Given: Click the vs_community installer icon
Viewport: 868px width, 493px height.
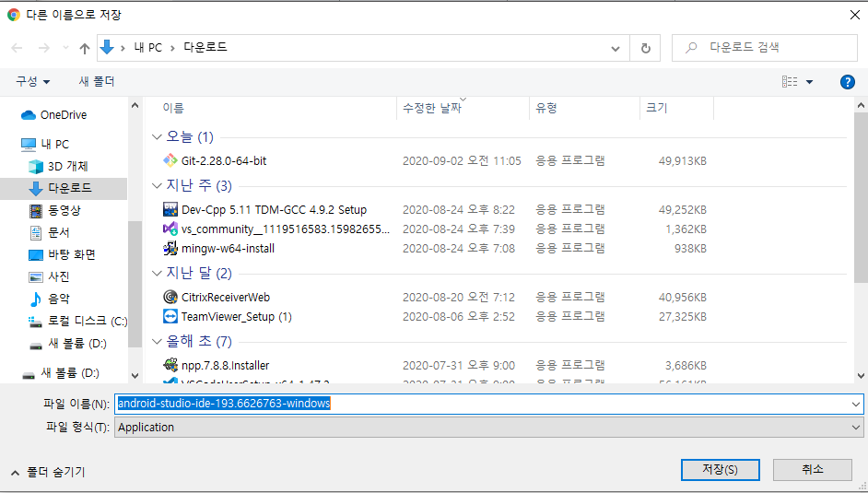Looking at the screenshot, I should (x=170, y=229).
